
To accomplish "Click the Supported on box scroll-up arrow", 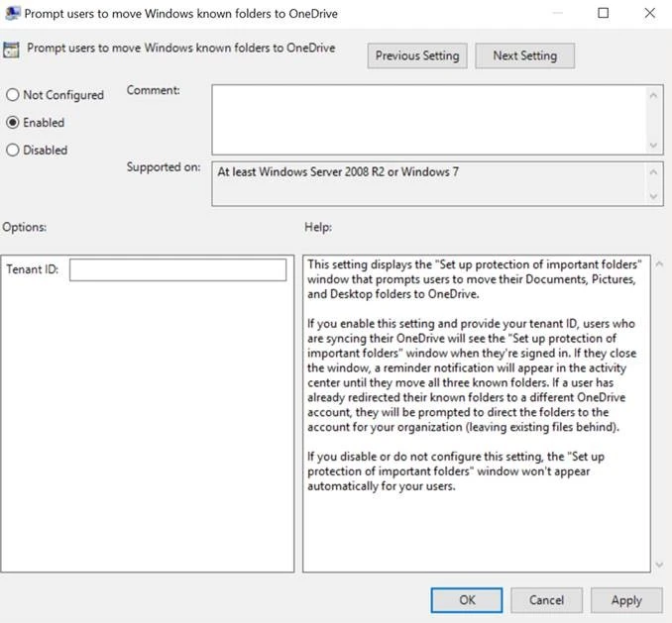I will pyautogui.click(x=654, y=171).
